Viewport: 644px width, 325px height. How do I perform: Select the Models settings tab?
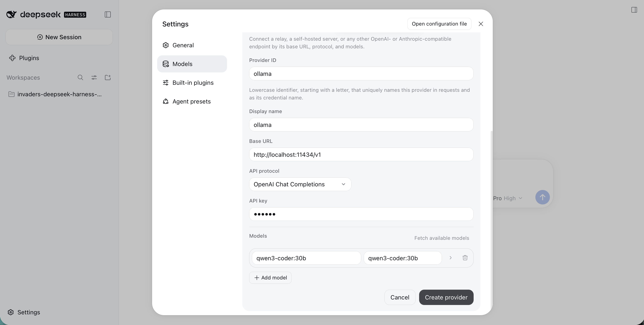click(x=192, y=64)
